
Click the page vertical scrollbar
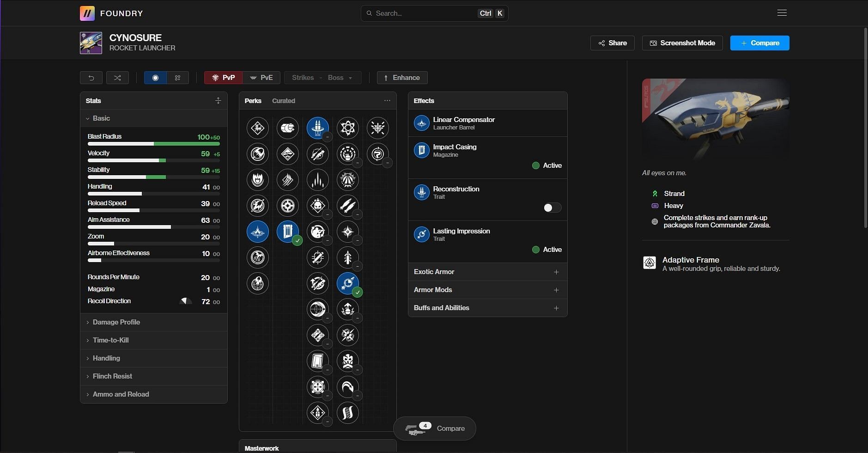tap(866, 128)
